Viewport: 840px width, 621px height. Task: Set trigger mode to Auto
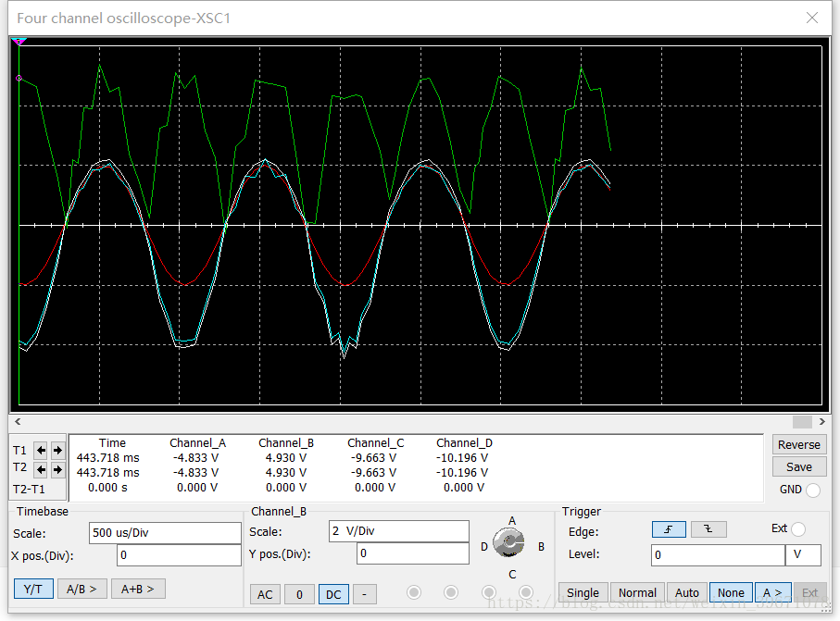pyautogui.click(x=687, y=592)
